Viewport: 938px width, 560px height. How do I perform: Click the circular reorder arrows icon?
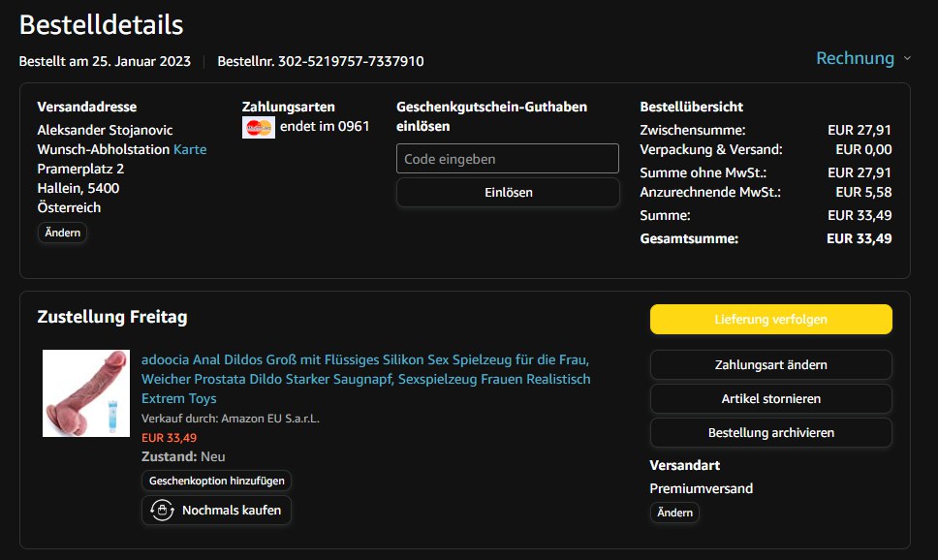pyautogui.click(x=161, y=510)
